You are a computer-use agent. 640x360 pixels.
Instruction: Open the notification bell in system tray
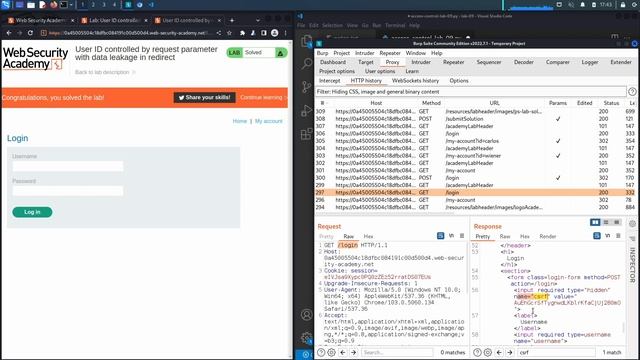click(x=583, y=5)
